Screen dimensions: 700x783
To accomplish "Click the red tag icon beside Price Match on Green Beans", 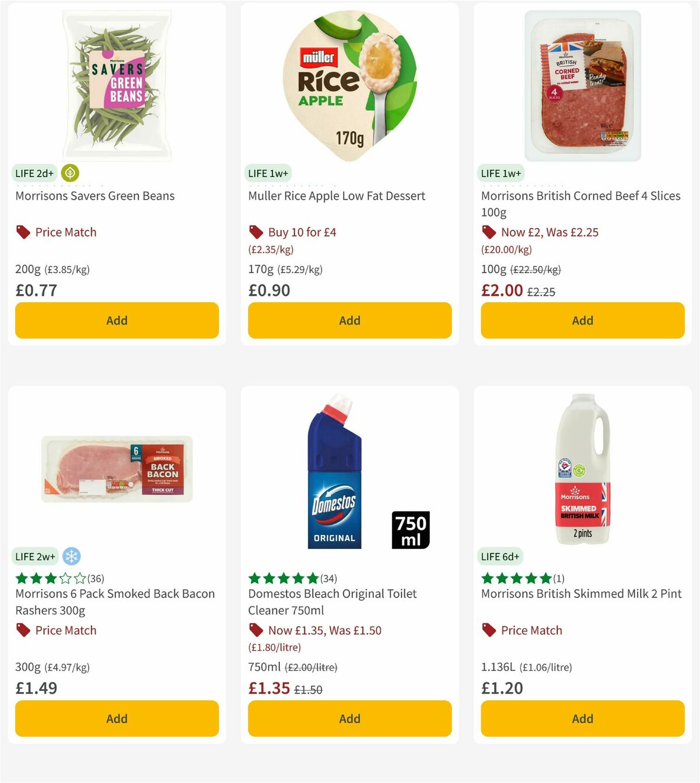I will point(23,232).
